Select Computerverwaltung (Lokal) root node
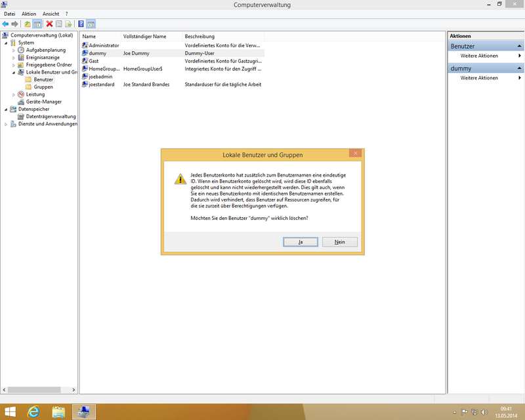The width and height of the screenshot is (525, 420). pyautogui.click(x=41, y=35)
